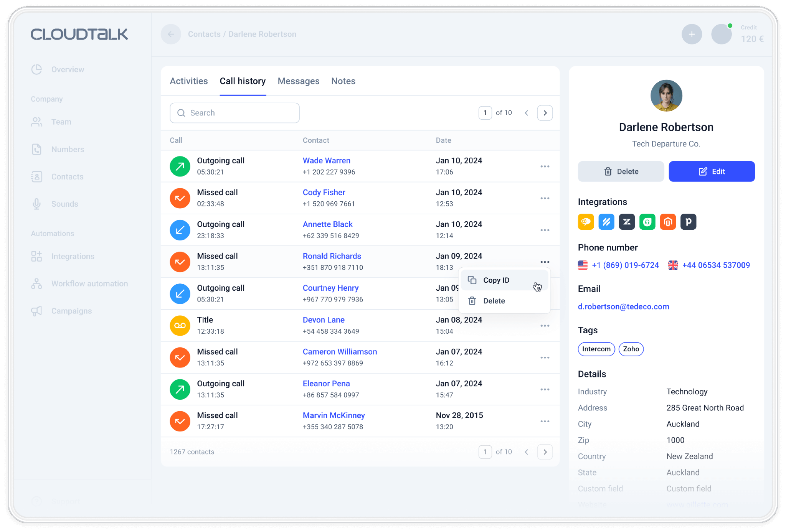The image size is (786, 532).
Task: Toggle the Zoho tag
Action: [x=631, y=349]
